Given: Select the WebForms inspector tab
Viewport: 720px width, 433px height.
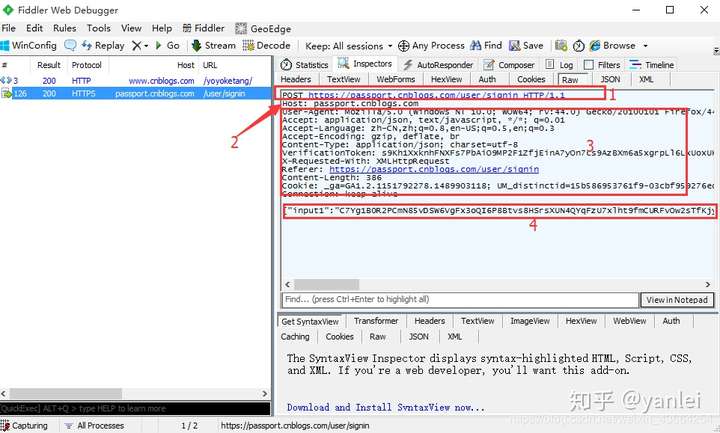Looking at the screenshot, I should tap(395, 79).
